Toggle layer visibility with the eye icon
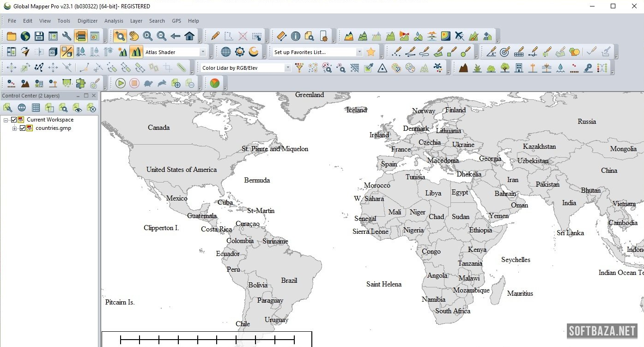Viewport: 644px width, 347px height. 78,108
